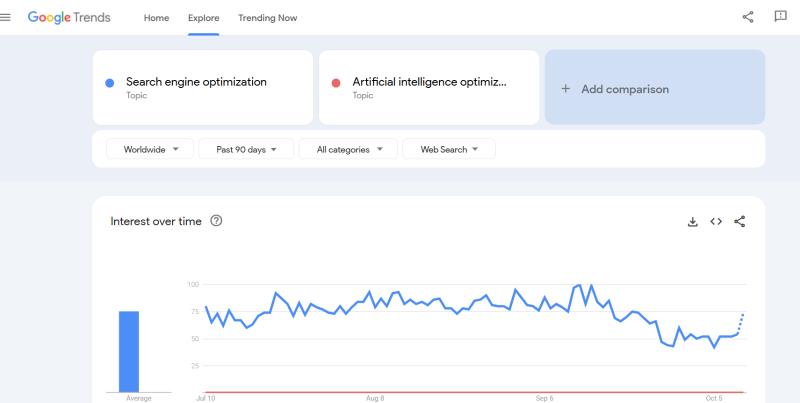This screenshot has height=403, width=800.
Task: Share the Interest over time chart
Action: point(740,221)
